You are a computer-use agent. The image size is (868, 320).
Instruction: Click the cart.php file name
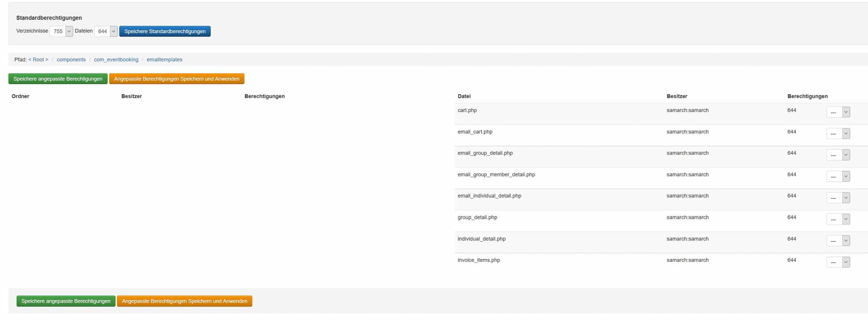pyautogui.click(x=467, y=110)
